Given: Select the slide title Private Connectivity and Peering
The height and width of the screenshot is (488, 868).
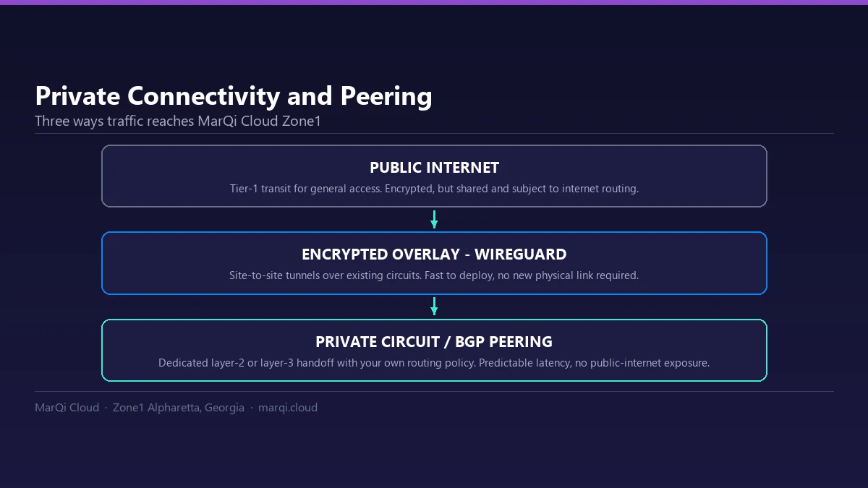Looking at the screenshot, I should (234, 96).
